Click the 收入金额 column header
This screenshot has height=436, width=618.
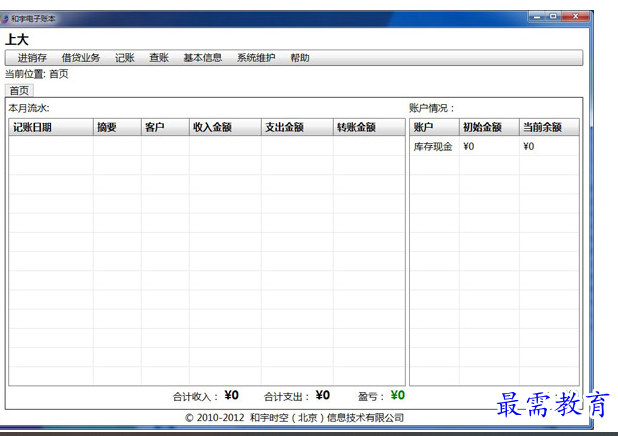[213, 127]
